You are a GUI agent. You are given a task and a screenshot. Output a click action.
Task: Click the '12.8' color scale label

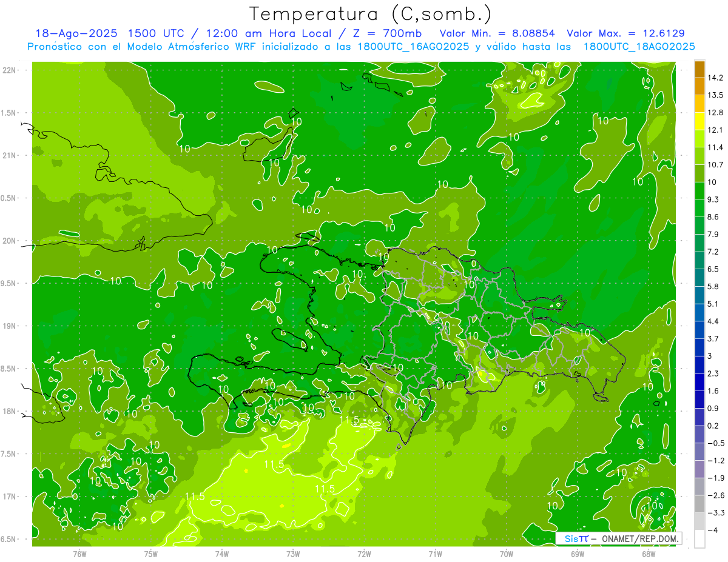click(716, 113)
